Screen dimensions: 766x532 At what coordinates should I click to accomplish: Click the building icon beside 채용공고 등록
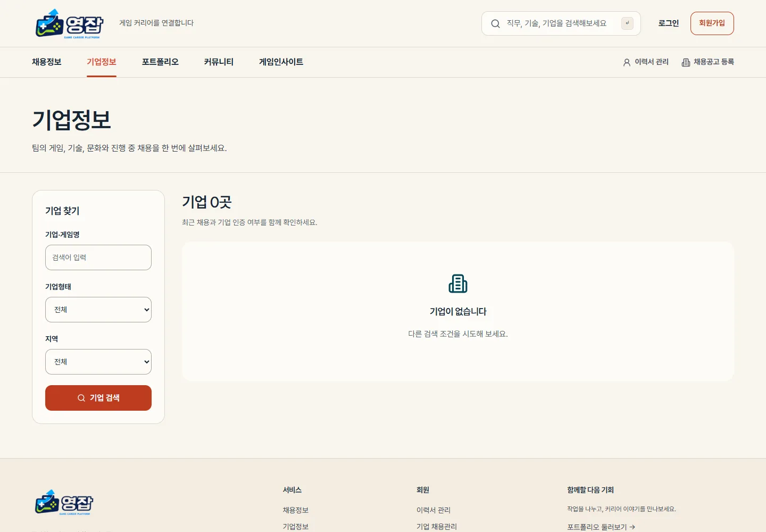(686, 62)
